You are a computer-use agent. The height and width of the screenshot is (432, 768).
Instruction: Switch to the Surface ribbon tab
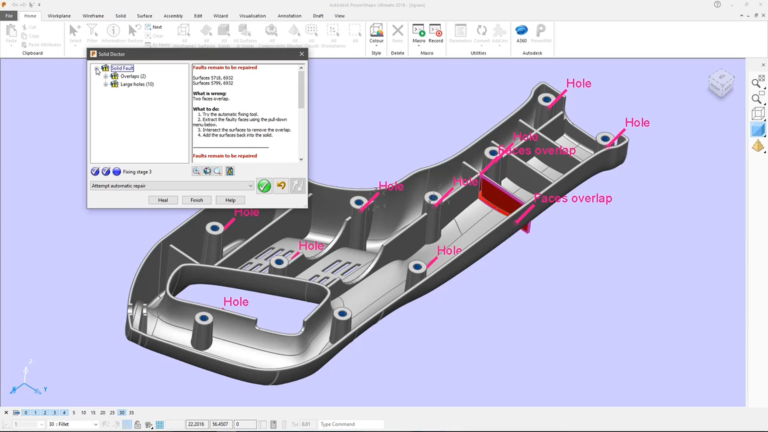pyautogui.click(x=144, y=16)
